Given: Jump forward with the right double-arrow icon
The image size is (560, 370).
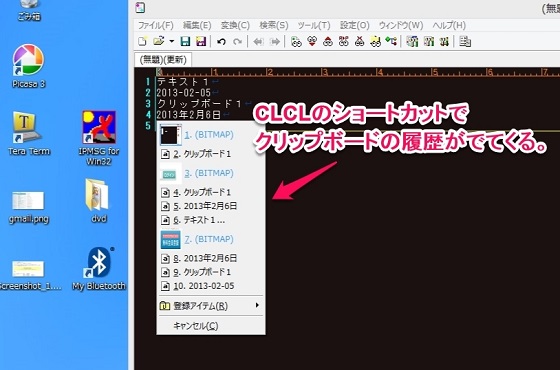Looking at the screenshot, I should click(274, 42).
